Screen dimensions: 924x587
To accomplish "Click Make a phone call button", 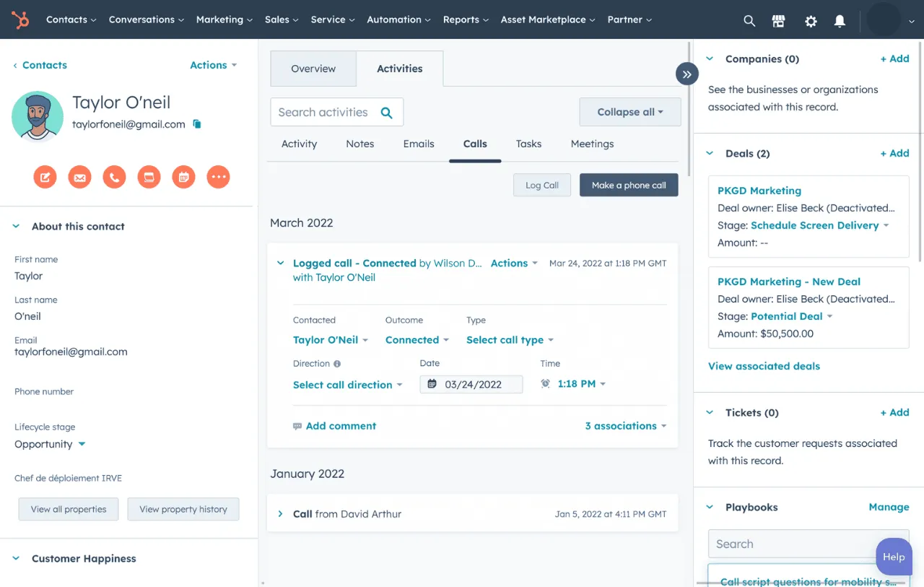I will click(629, 185).
